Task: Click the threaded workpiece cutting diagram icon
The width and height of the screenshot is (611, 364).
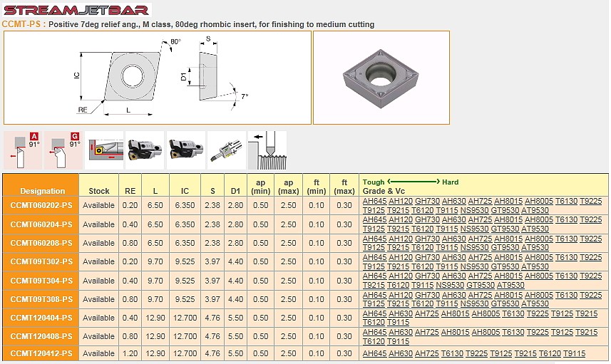Action: point(267,150)
